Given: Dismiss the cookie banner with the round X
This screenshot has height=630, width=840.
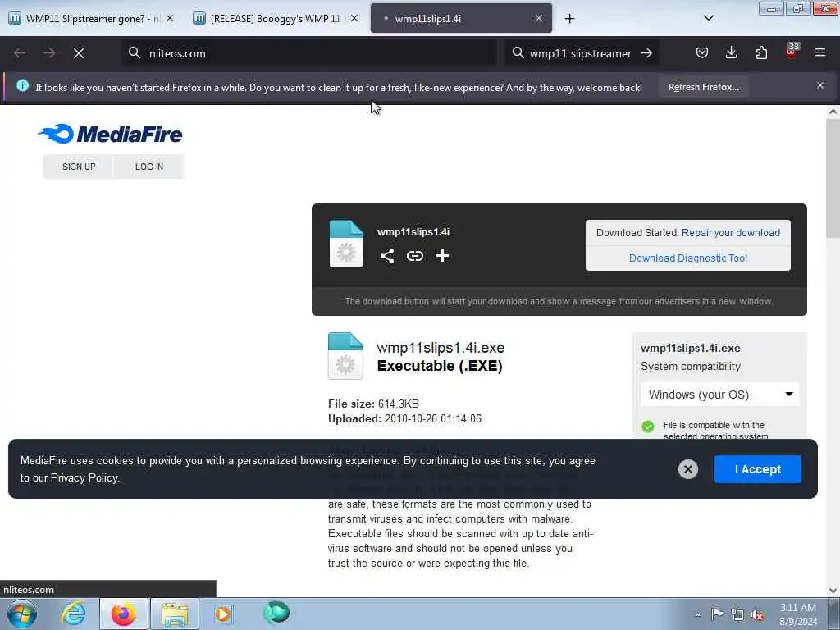Looking at the screenshot, I should [688, 469].
